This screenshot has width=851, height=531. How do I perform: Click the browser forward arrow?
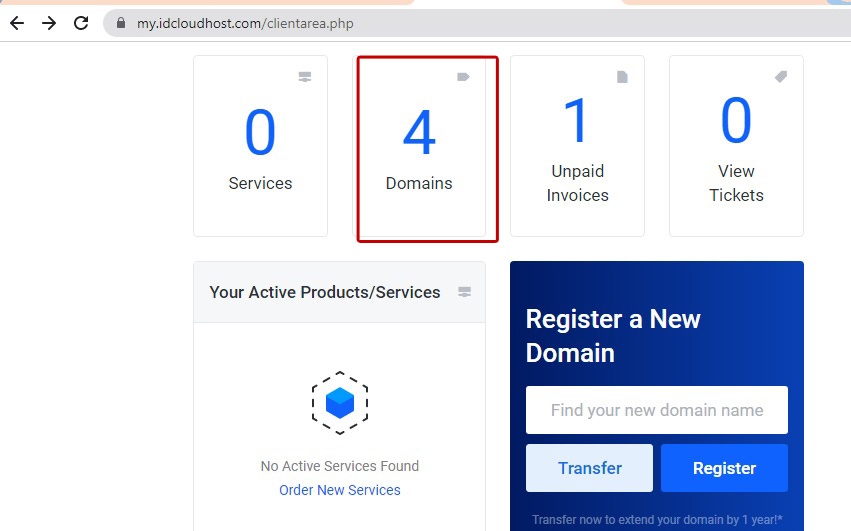(x=49, y=23)
